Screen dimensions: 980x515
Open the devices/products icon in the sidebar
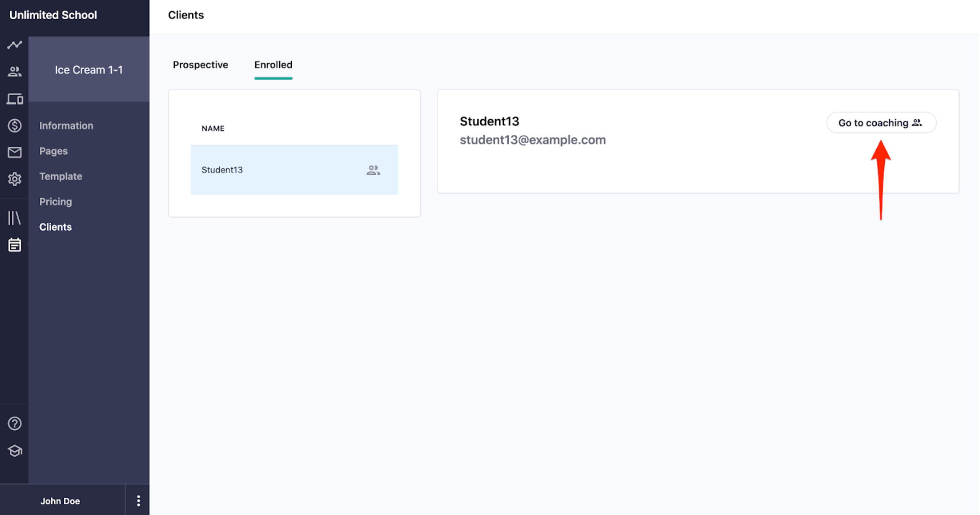click(x=14, y=99)
